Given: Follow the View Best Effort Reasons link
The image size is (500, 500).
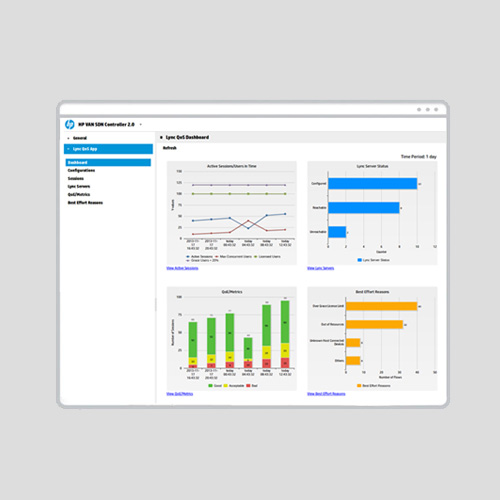Looking at the screenshot, I should pos(326,394).
